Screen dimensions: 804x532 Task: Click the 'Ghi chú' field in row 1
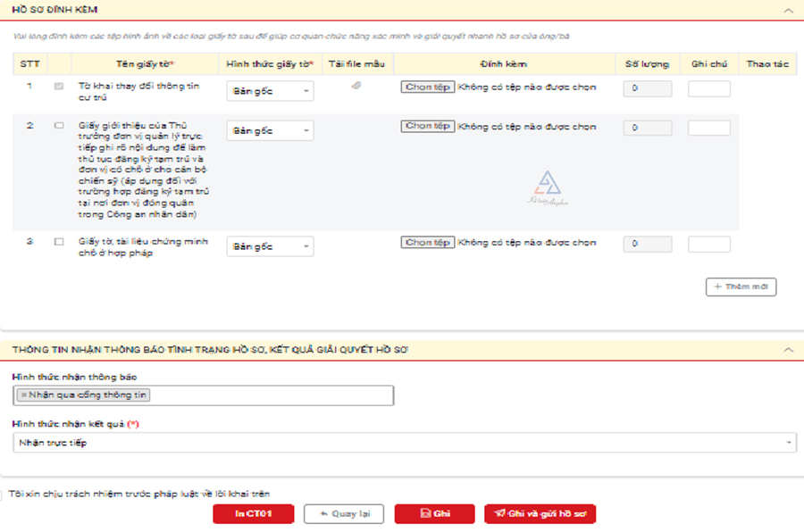click(x=708, y=89)
